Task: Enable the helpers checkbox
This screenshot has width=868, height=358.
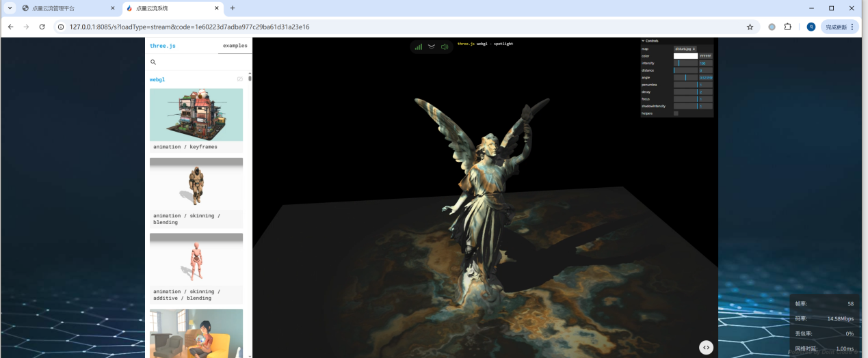Action: (x=676, y=113)
